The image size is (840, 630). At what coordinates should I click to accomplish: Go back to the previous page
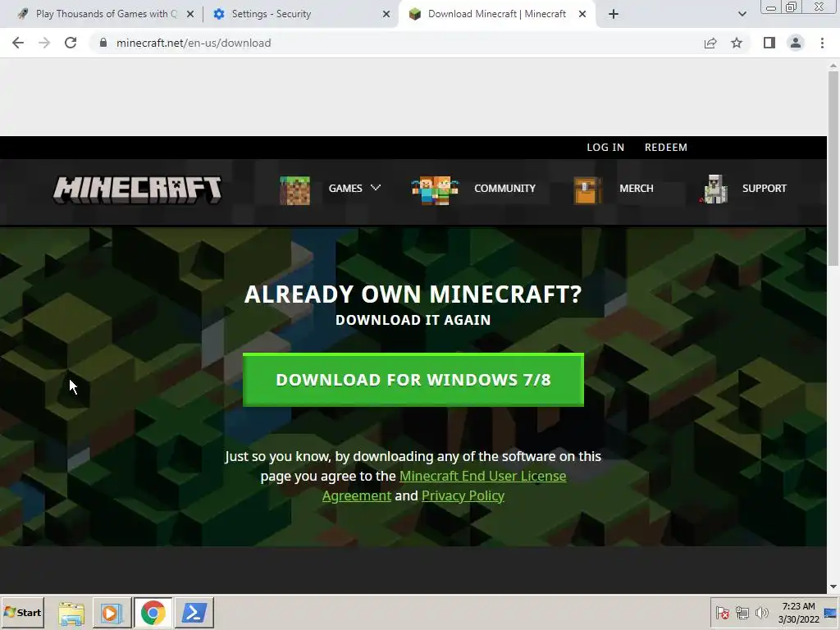point(18,43)
